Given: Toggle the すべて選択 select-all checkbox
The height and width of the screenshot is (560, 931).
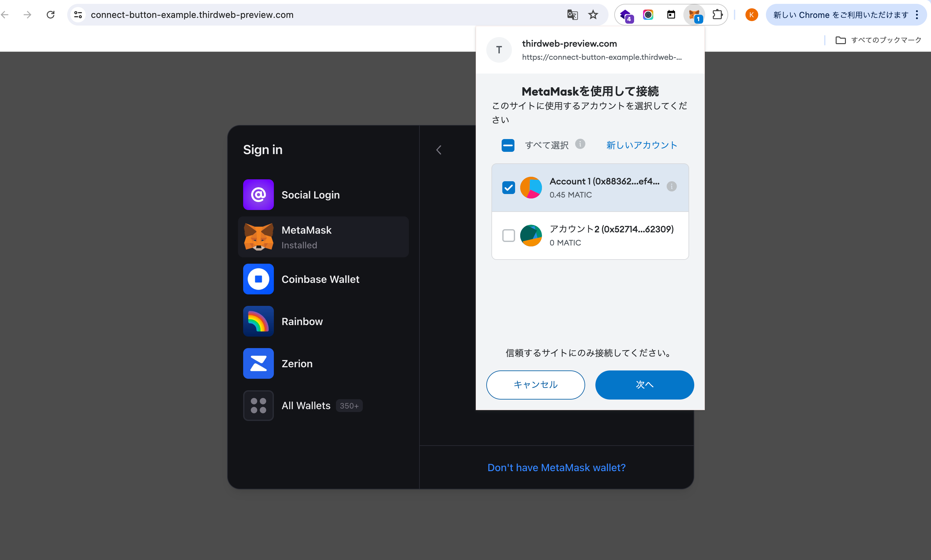Looking at the screenshot, I should point(508,145).
